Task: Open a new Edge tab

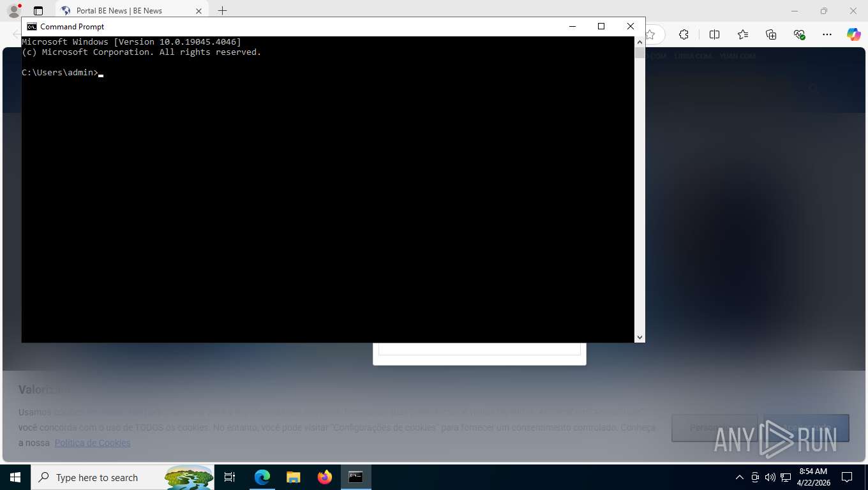Action: point(222,11)
